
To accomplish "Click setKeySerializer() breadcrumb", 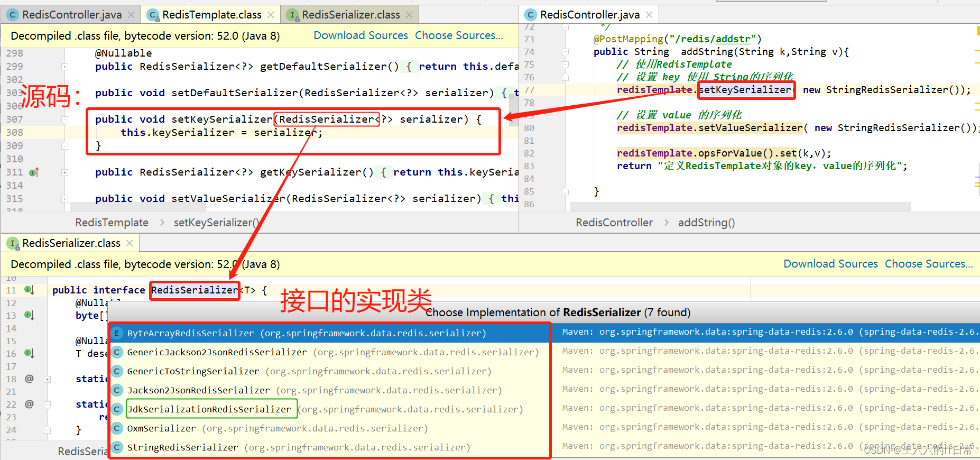I will coord(216,223).
